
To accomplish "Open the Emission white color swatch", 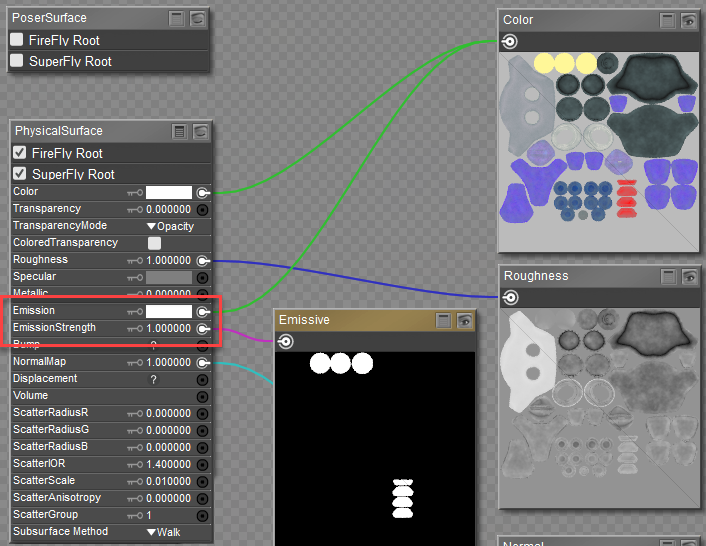I will coord(169,311).
